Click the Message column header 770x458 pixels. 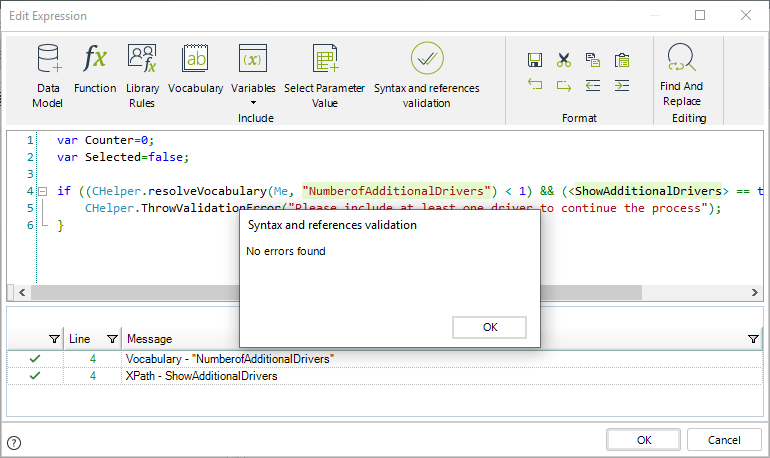149,339
